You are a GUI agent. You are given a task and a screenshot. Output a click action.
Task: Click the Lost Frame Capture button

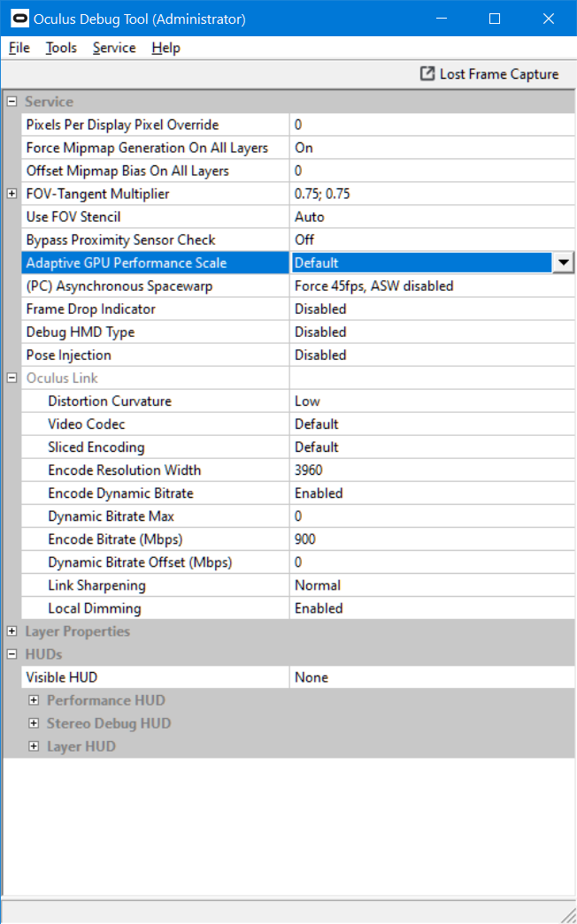point(489,73)
